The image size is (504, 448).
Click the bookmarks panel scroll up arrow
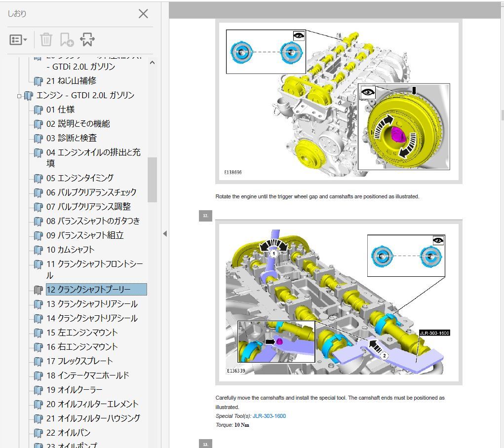[152, 63]
